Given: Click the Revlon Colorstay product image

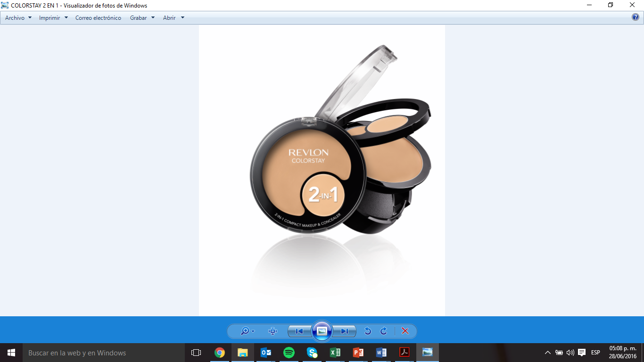Looking at the screenshot, I should coord(322,171).
